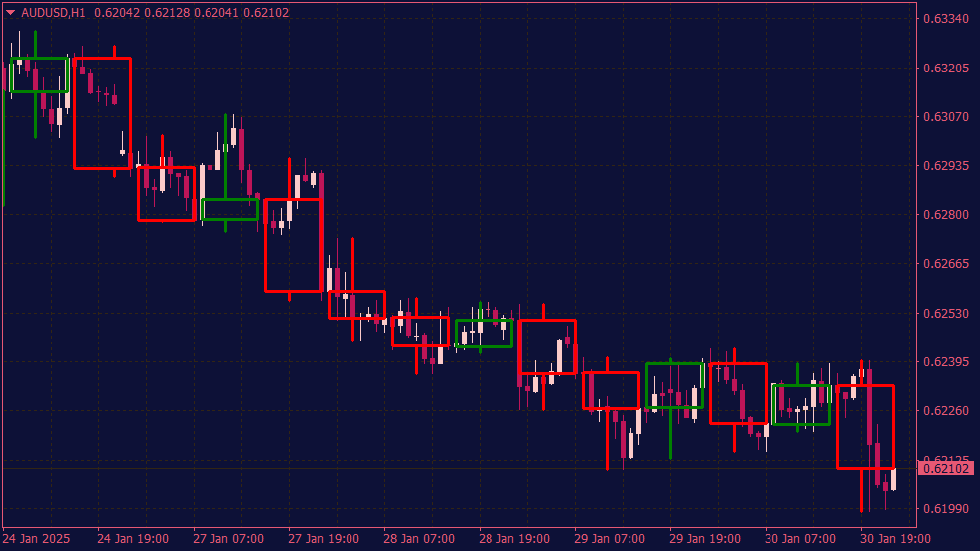Click the 27 Jan 07:00 time label
Image resolution: width=980 pixels, height=551 pixels.
point(228,538)
